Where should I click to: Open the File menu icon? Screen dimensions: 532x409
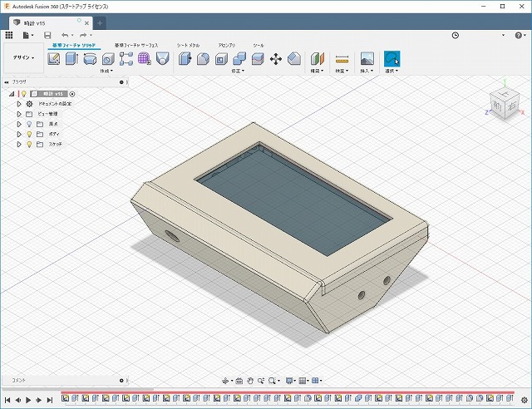coord(26,35)
